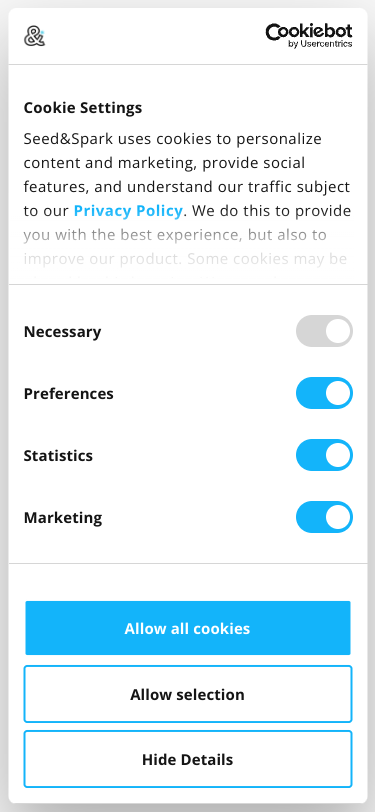375x812 pixels.
Task: Toggle the greyed Necessary cookies switch
Action: coord(324,331)
